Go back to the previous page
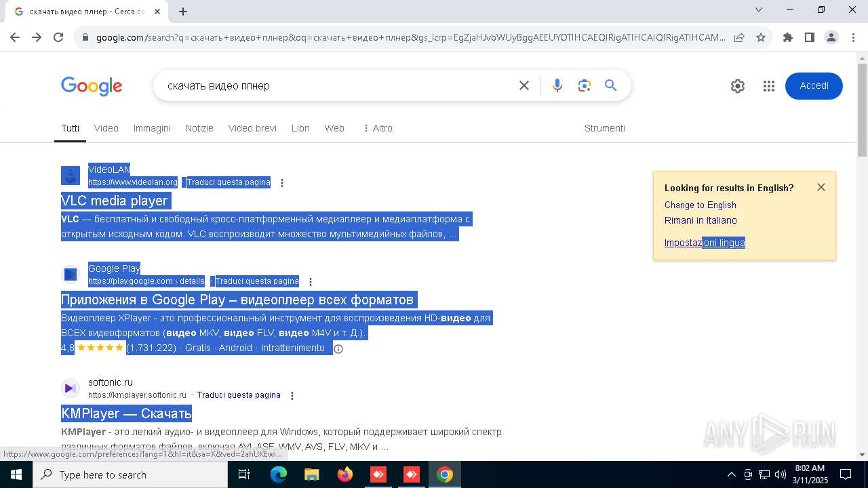This screenshot has width=868, height=488. (x=15, y=37)
